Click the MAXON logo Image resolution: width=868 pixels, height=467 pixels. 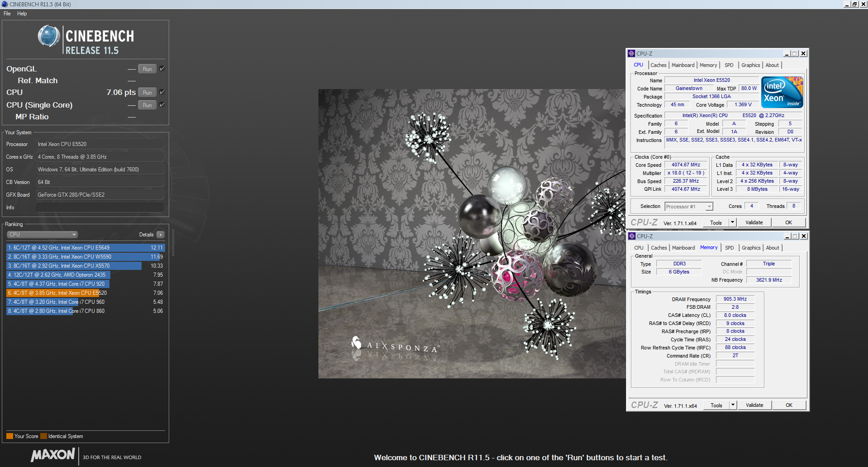(x=53, y=455)
